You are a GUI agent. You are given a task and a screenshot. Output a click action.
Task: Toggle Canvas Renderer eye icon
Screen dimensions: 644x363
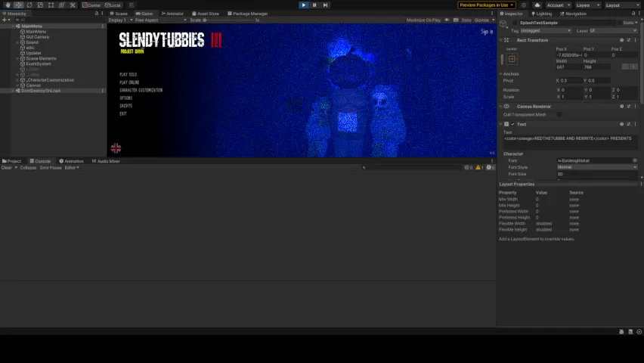coord(507,106)
